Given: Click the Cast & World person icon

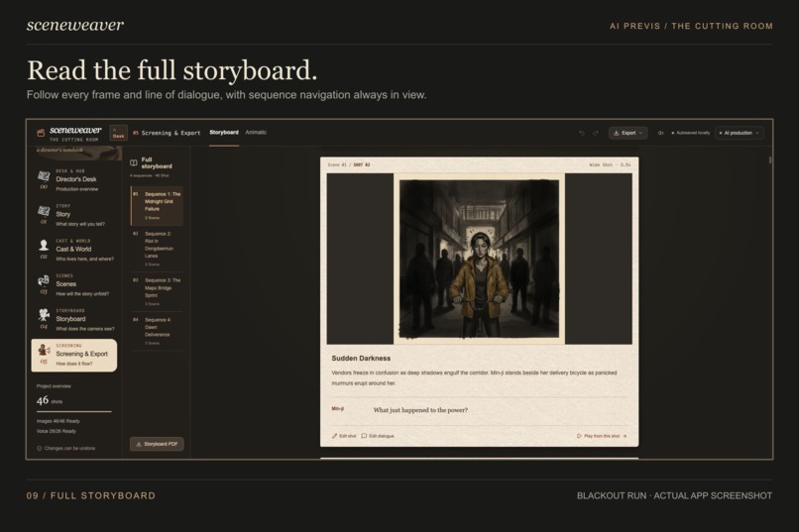Looking at the screenshot, I should [x=44, y=246].
